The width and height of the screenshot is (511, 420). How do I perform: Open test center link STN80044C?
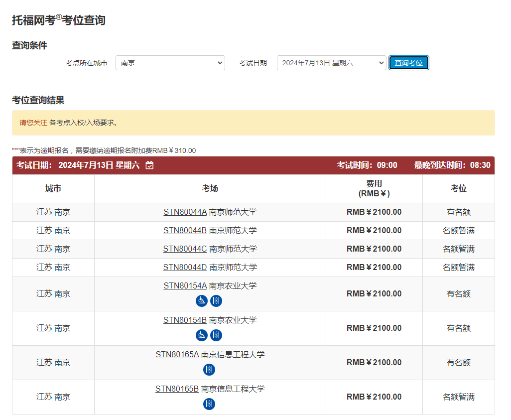point(185,249)
